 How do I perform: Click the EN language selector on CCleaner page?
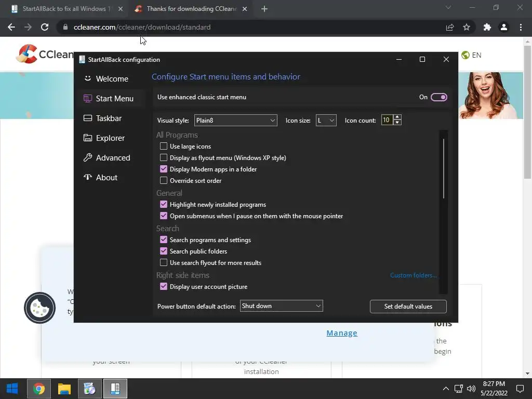(472, 55)
